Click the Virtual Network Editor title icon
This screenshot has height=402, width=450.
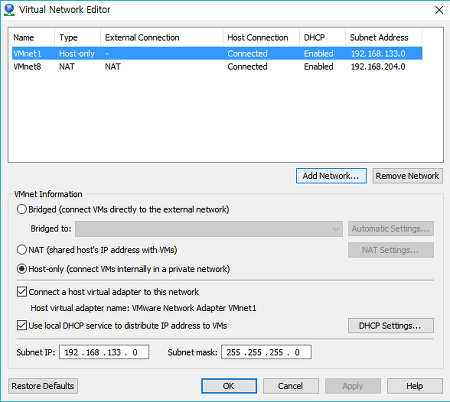9,10
